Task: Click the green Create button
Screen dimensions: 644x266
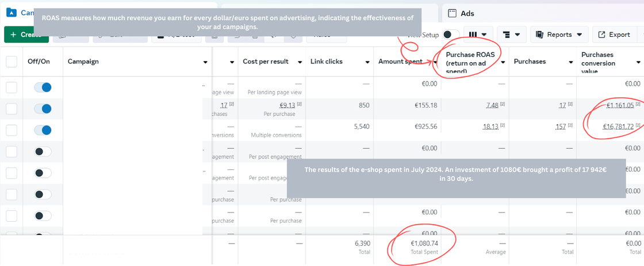Action: (x=26, y=35)
